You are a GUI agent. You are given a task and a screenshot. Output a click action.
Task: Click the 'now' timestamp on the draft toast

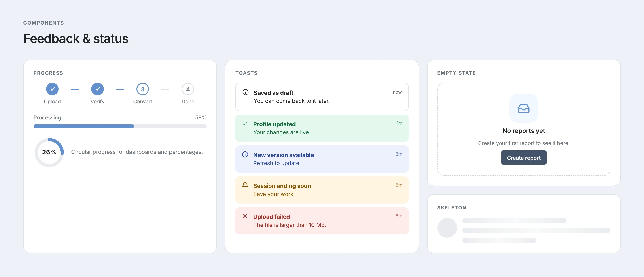pos(397,92)
